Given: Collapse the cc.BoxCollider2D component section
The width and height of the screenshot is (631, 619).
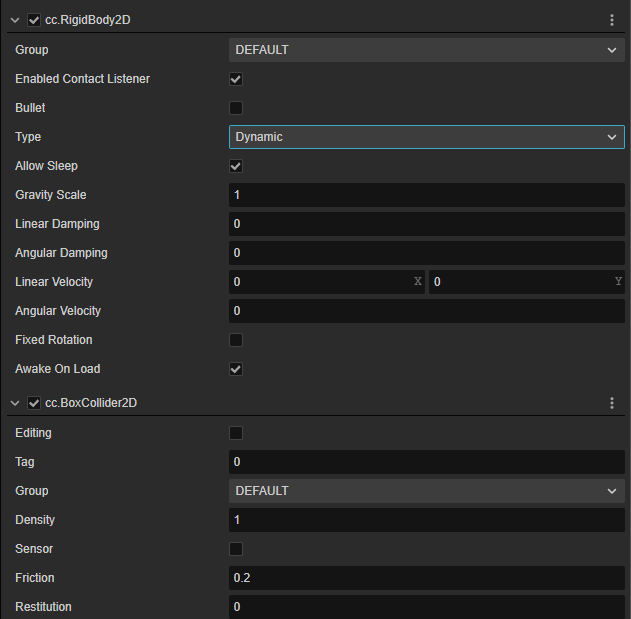Looking at the screenshot, I should click(15, 403).
